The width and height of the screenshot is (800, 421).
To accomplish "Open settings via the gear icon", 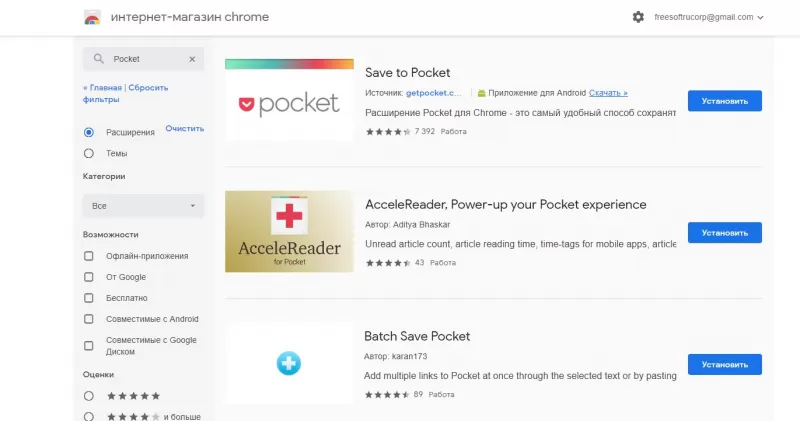I will [x=639, y=17].
